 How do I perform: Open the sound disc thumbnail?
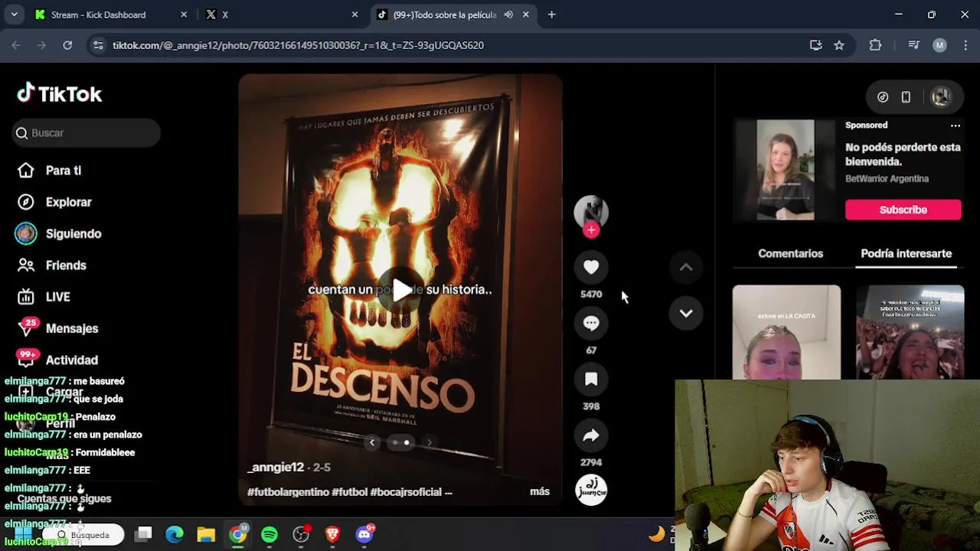591,491
